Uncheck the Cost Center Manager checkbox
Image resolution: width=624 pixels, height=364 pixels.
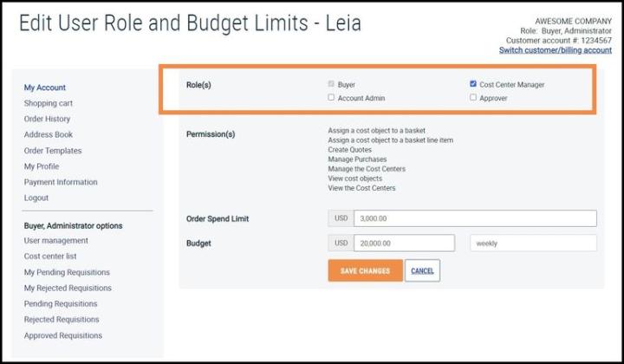point(473,84)
